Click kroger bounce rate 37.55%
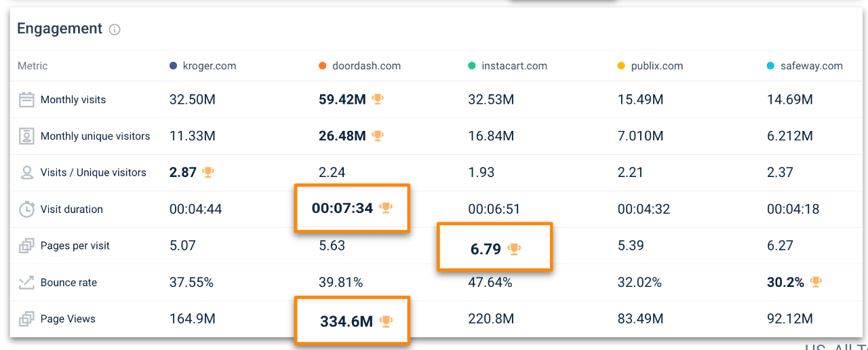 point(191,283)
